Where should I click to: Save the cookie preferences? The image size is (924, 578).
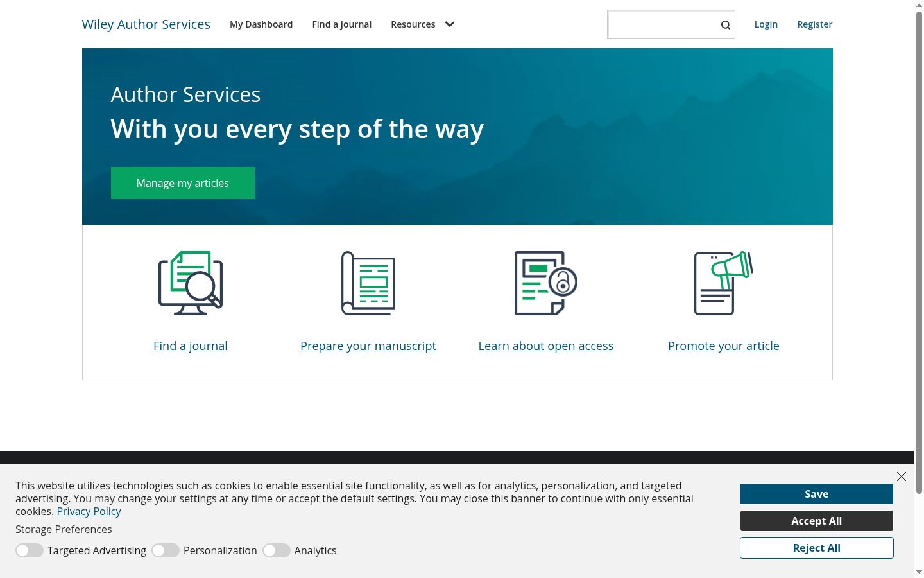pyautogui.click(x=817, y=494)
